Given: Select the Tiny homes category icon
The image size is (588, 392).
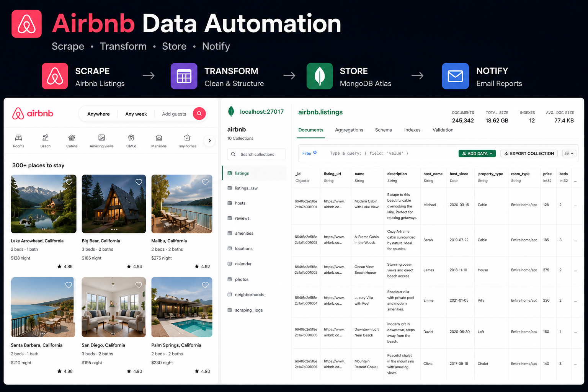Looking at the screenshot, I should click(187, 137).
